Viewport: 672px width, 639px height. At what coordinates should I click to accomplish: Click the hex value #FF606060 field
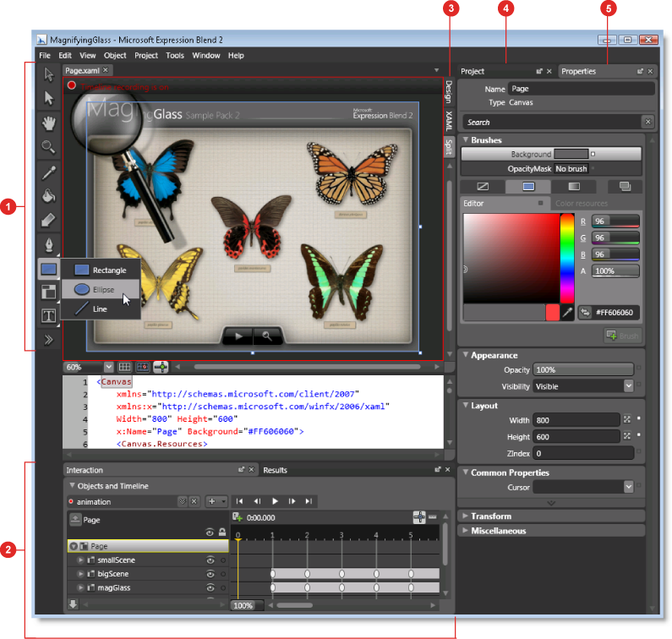coord(615,313)
